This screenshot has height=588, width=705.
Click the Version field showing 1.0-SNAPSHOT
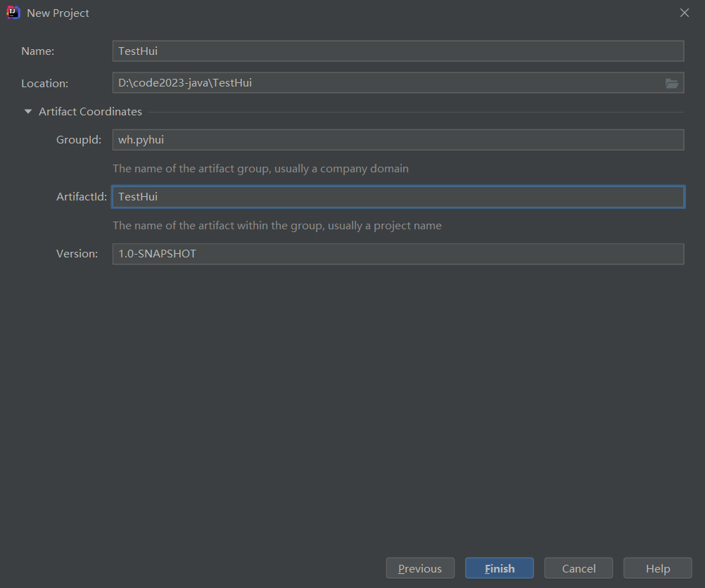[398, 254]
